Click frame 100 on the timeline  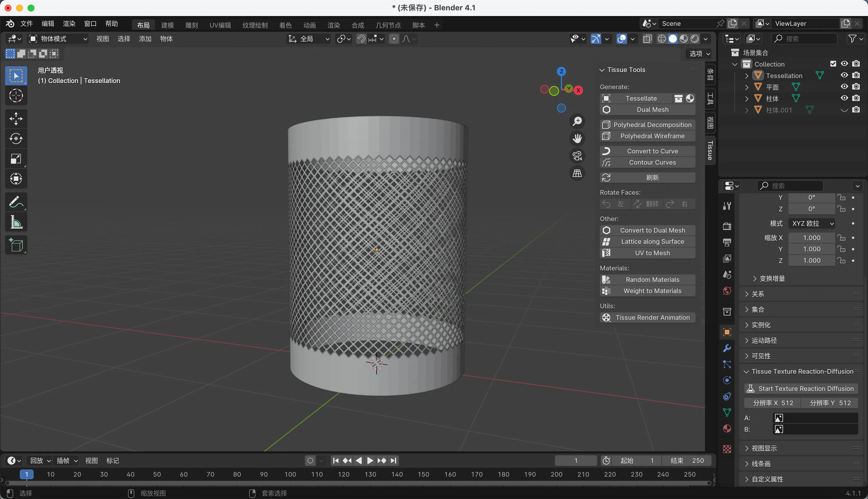point(290,474)
